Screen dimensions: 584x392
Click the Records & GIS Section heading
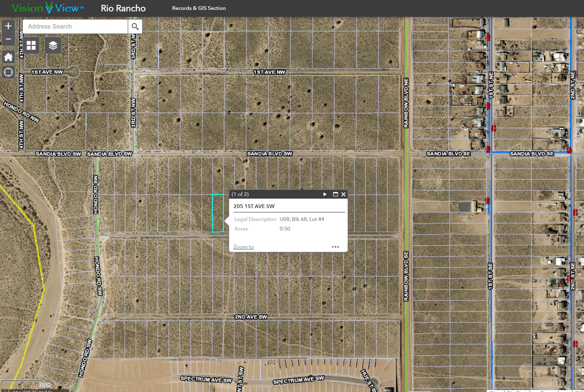[x=199, y=8]
